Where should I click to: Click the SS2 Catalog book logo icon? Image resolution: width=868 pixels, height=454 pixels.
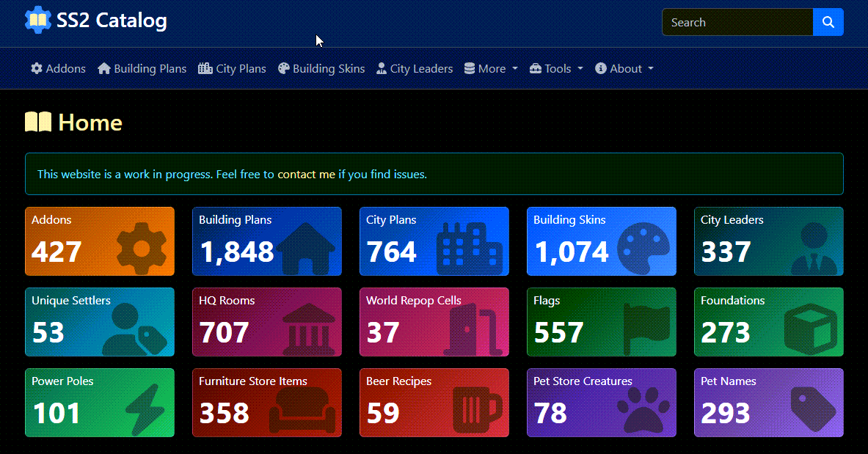tap(38, 21)
